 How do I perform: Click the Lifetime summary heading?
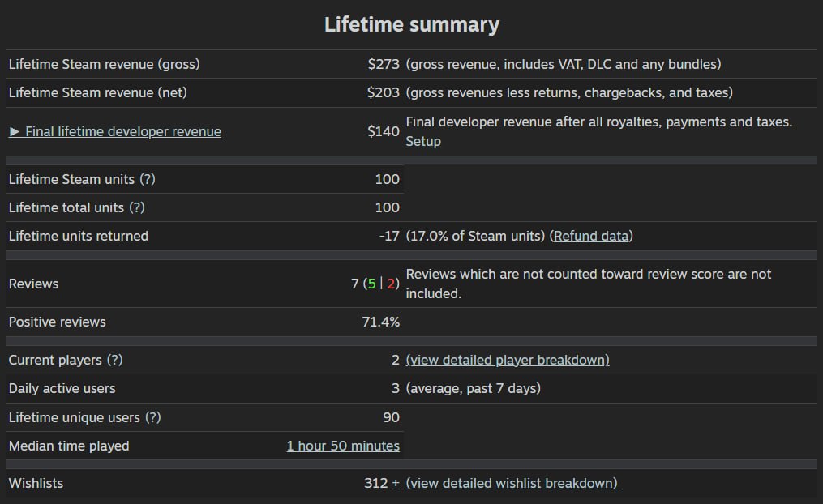[412, 24]
